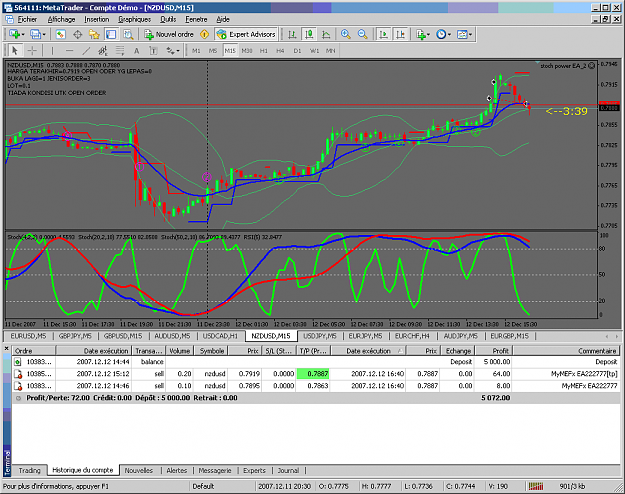Expand the new chart dropdown arrow
This screenshot has width=625, height=494.
[x=23, y=35]
